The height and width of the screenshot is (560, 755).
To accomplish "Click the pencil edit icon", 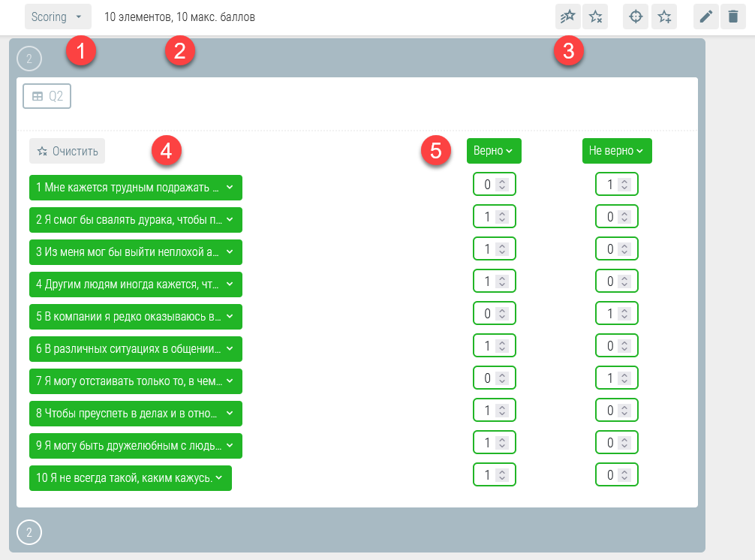I will [x=706, y=17].
